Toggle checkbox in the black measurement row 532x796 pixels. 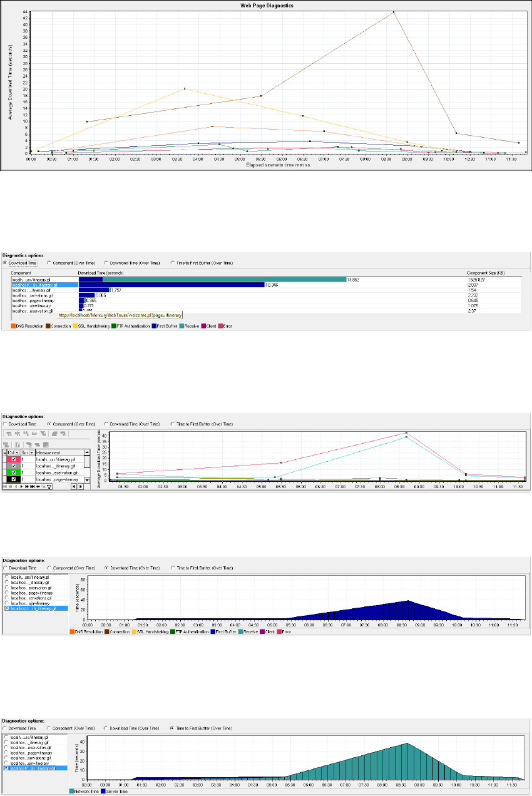coord(14,479)
